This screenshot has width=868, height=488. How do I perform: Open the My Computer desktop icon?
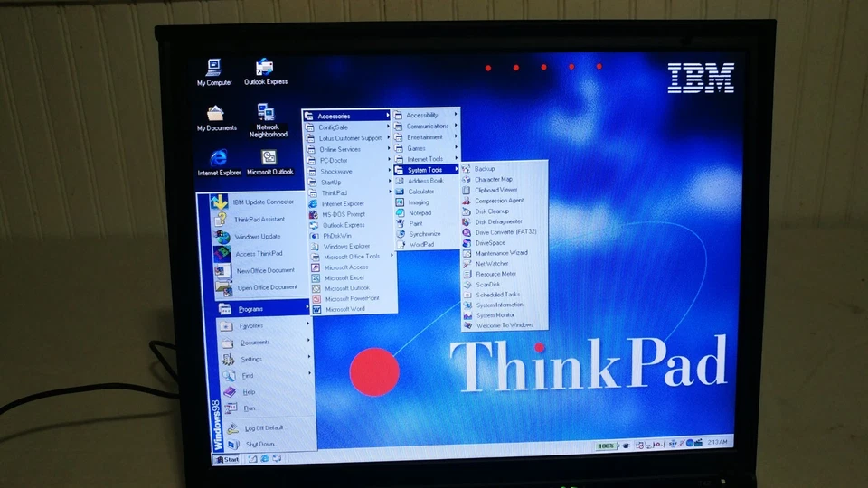(214, 72)
